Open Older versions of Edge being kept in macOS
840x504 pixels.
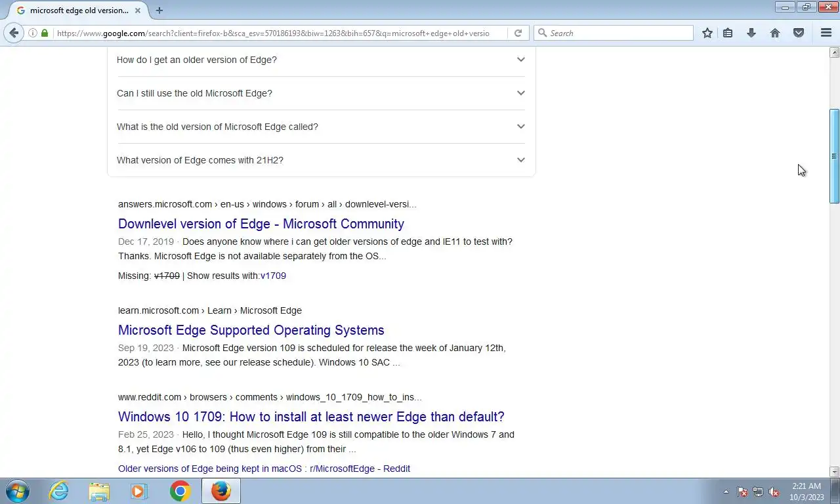click(264, 469)
